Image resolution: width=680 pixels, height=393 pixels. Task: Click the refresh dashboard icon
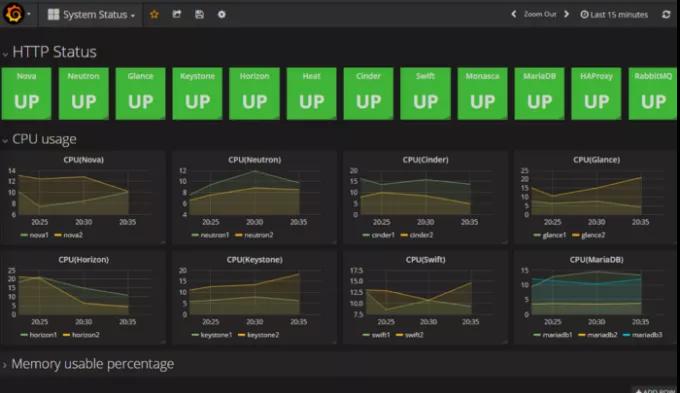point(666,14)
